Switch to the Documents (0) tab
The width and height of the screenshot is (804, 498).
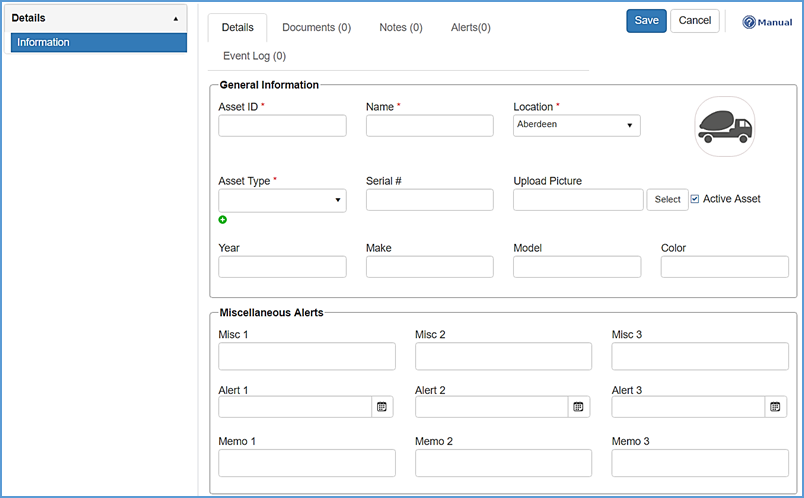(x=316, y=28)
